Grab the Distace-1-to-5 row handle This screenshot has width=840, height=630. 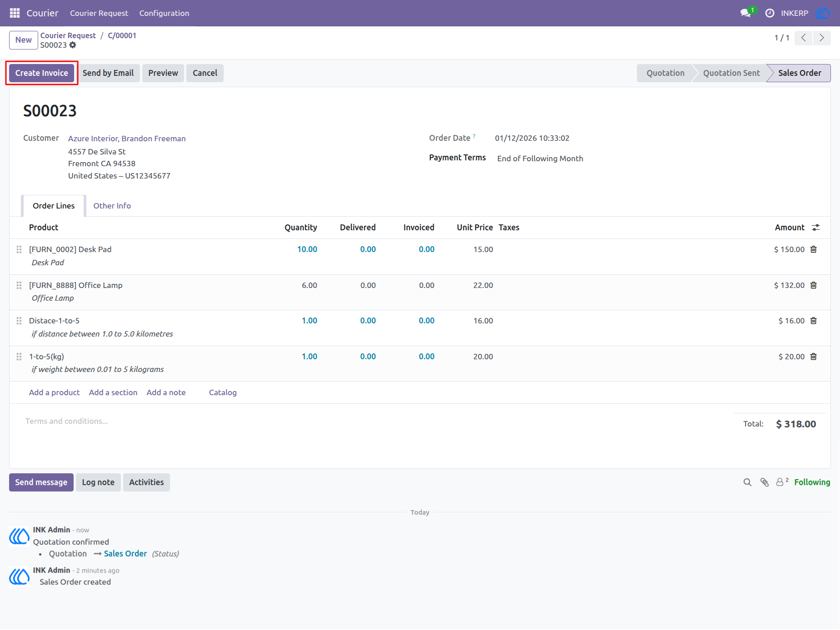pos(19,321)
